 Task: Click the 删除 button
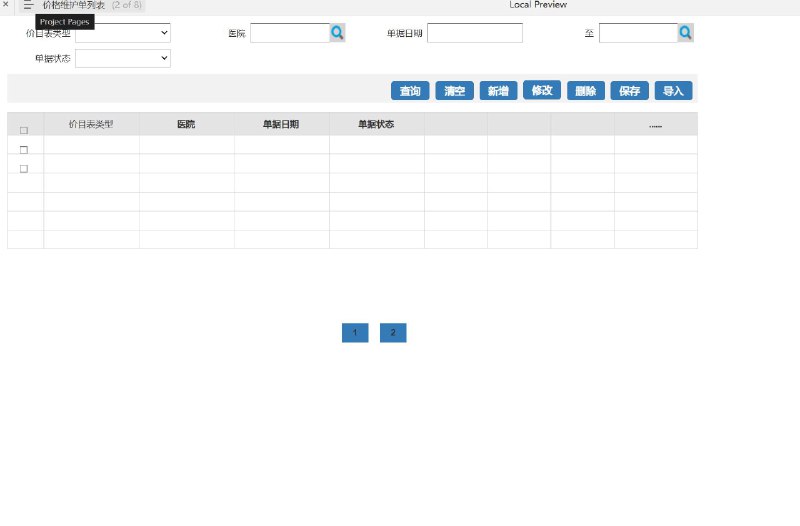coord(586,91)
